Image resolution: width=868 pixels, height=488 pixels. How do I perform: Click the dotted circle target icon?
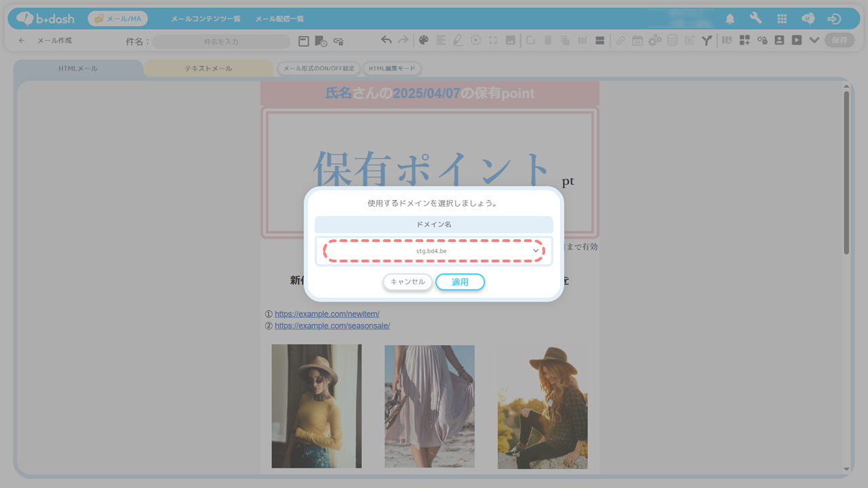click(x=476, y=41)
